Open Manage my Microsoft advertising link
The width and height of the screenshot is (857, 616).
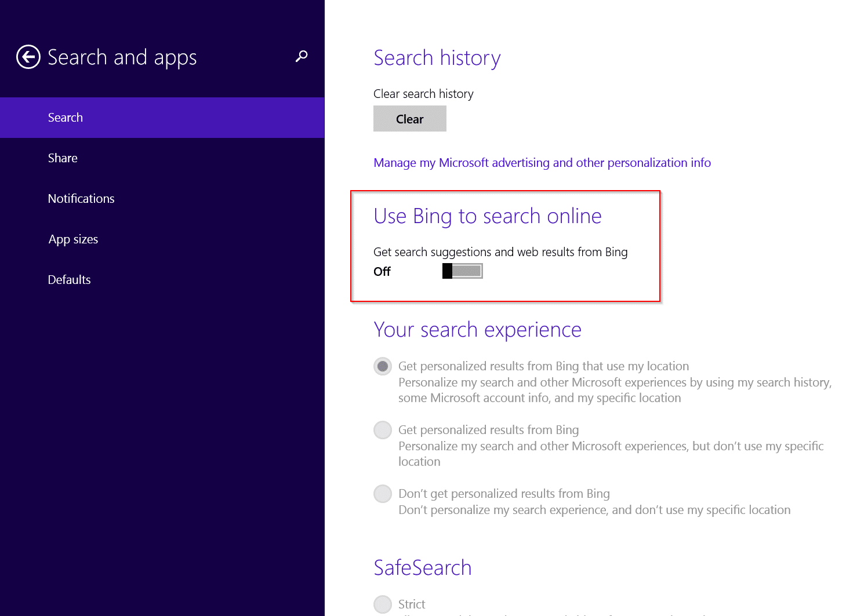click(x=542, y=163)
